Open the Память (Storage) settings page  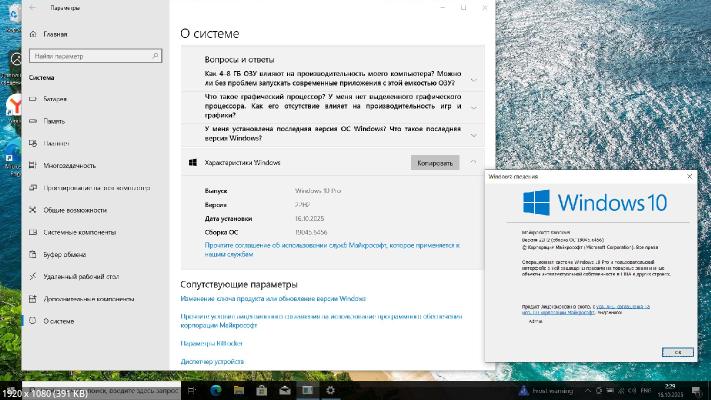coord(54,121)
